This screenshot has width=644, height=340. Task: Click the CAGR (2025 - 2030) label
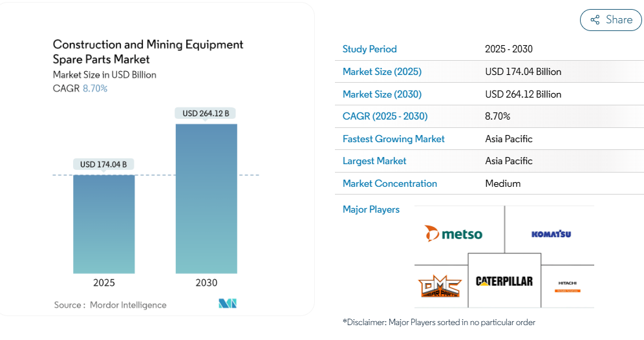(x=385, y=116)
